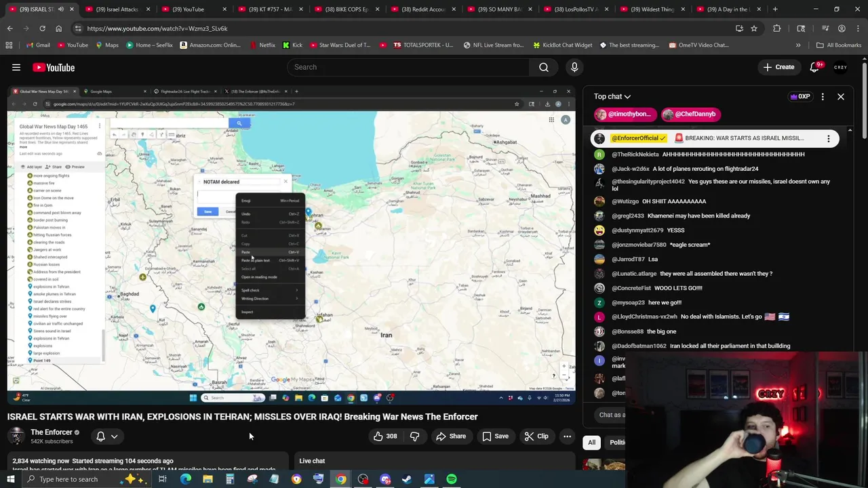Screen dimensions: 868x488
Task: Open Task View on the taskbar
Action: (x=163, y=479)
